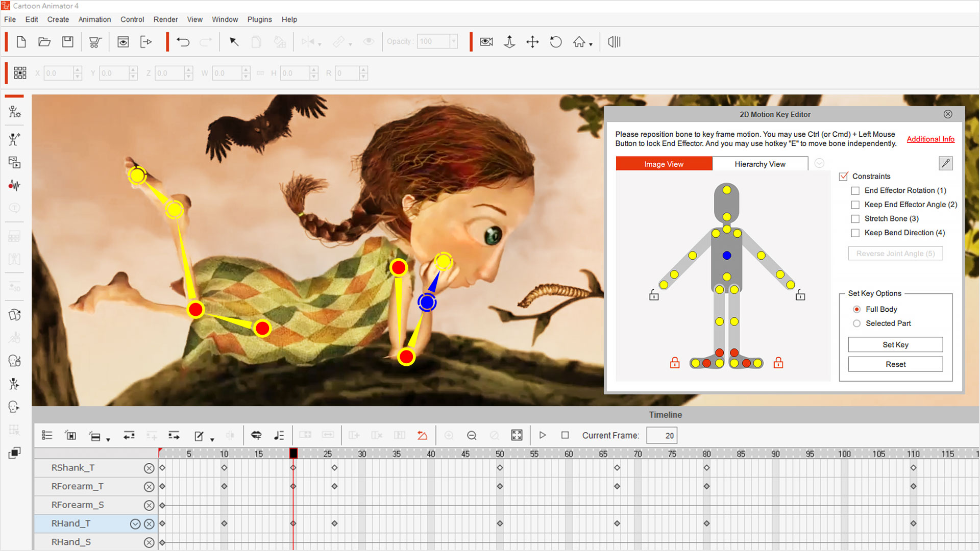Click the Set Key button
The width and height of the screenshot is (980, 551).
[x=895, y=344]
